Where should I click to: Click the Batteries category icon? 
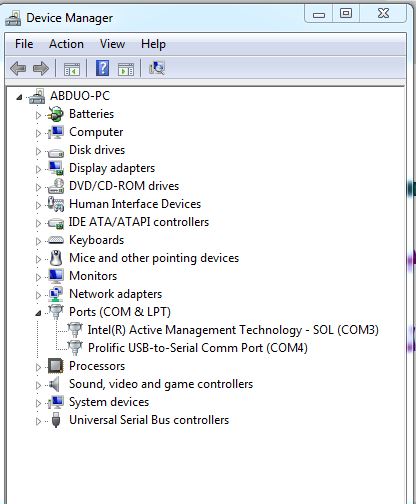(x=56, y=114)
